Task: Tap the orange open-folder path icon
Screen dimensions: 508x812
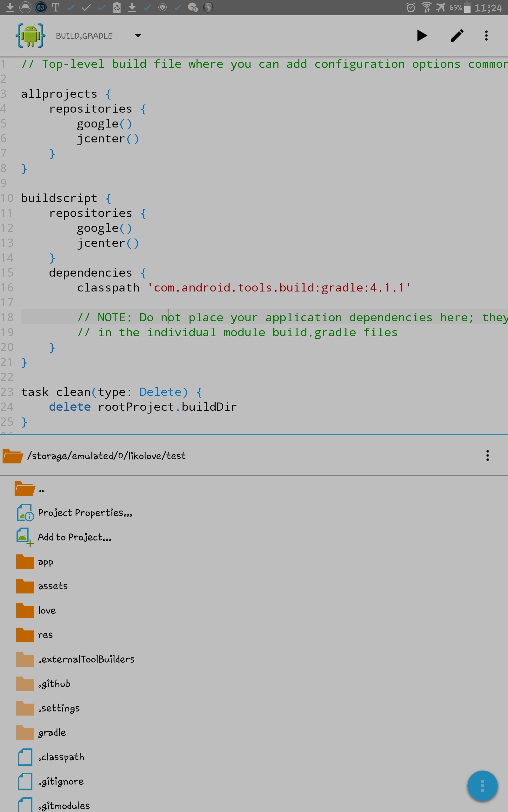Action: tap(12, 456)
